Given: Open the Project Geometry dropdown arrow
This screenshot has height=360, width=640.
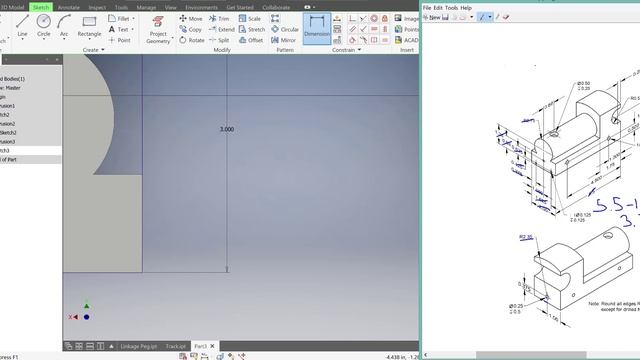Looking at the screenshot, I should click(x=173, y=38).
